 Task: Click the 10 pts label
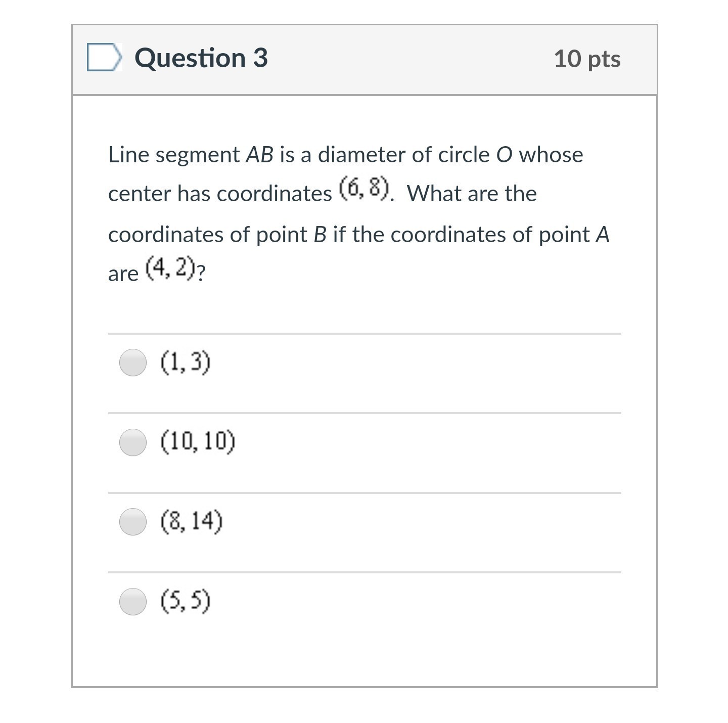pyautogui.click(x=587, y=59)
